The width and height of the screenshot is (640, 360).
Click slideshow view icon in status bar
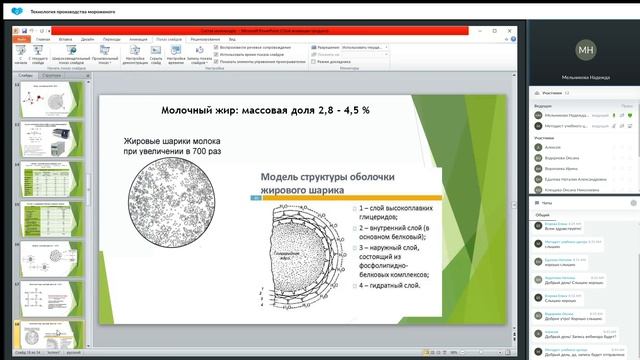(x=444, y=352)
